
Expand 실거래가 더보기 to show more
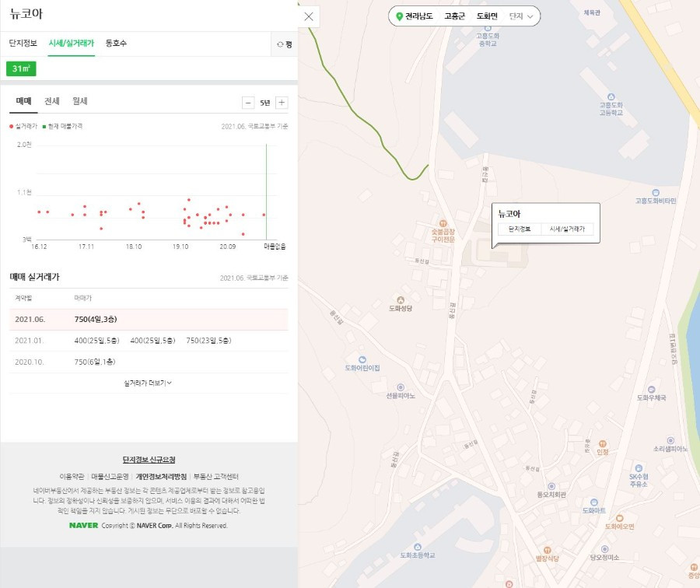(148, 383)
